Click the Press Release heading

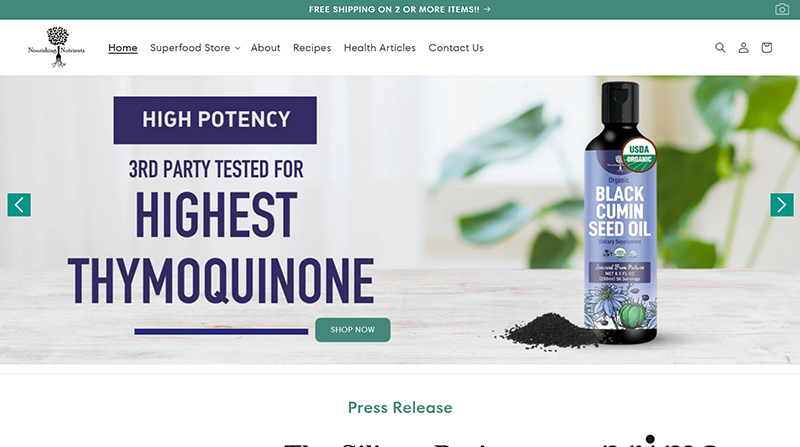[x=400, y=407]
